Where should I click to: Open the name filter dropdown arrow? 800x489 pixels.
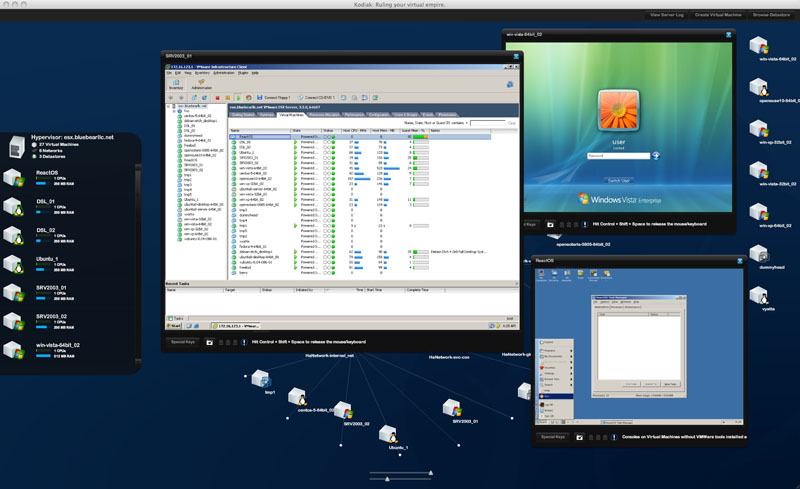(x=467, y=123)
